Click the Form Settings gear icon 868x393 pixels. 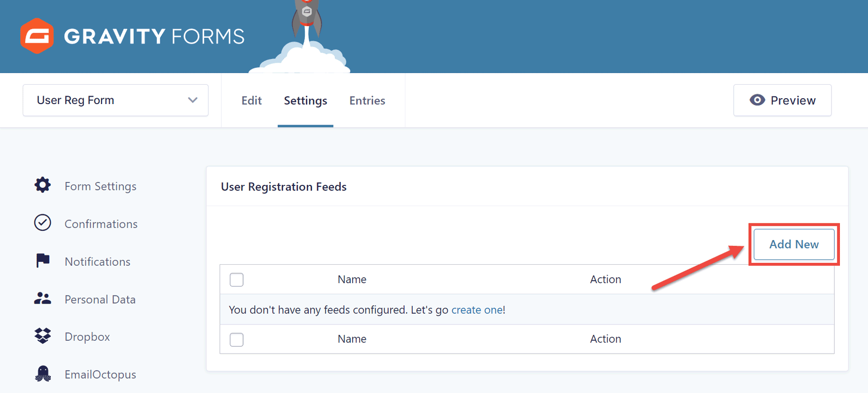tap(42, 185)
